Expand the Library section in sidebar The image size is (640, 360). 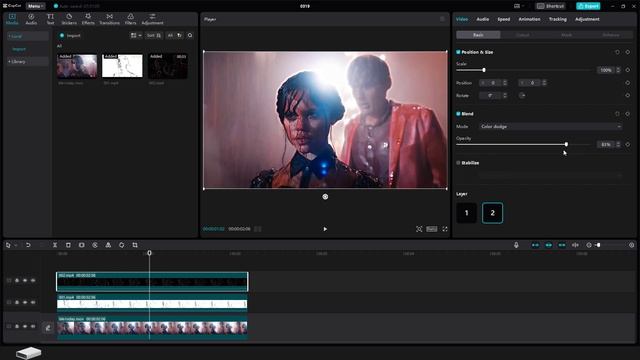pos(27,62)
